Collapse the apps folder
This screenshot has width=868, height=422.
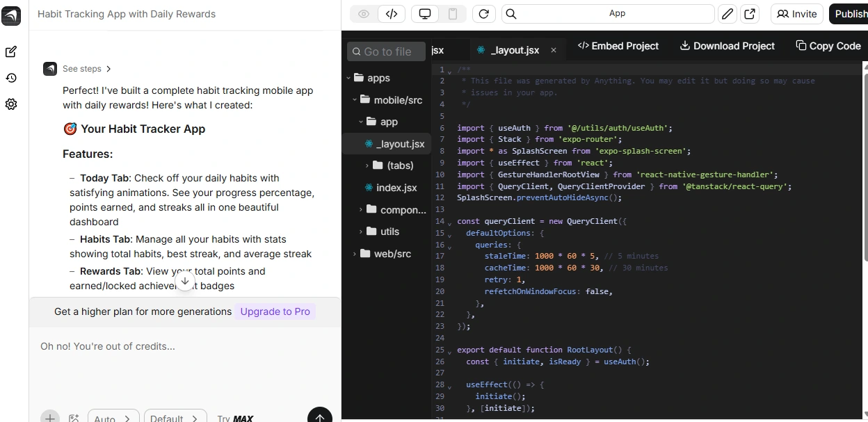click(x=348, y=78)
